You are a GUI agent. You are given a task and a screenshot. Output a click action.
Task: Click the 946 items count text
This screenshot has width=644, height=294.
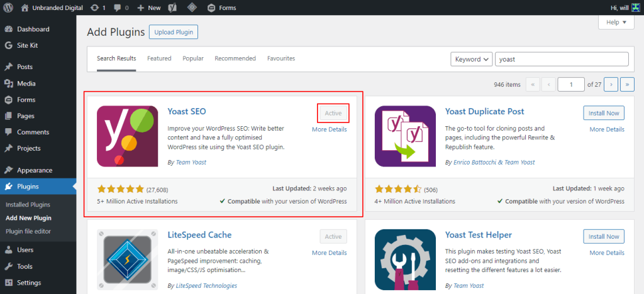point(508,84)
